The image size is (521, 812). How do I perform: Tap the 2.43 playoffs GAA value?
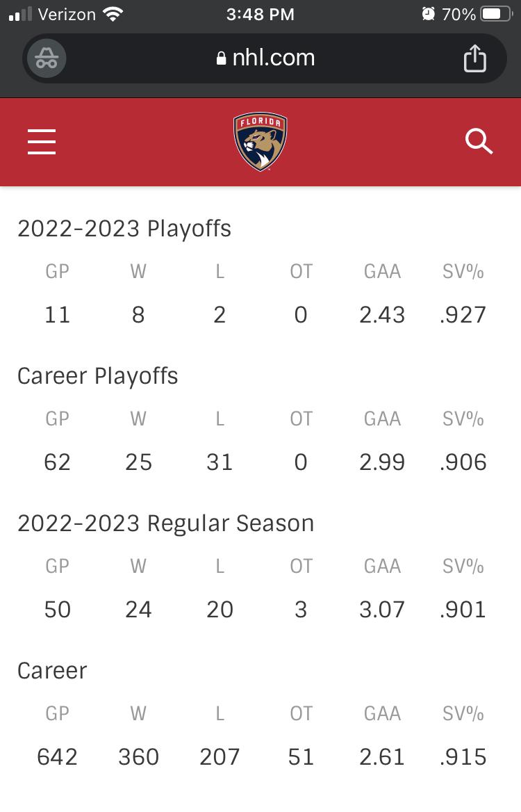coord(382,315)
